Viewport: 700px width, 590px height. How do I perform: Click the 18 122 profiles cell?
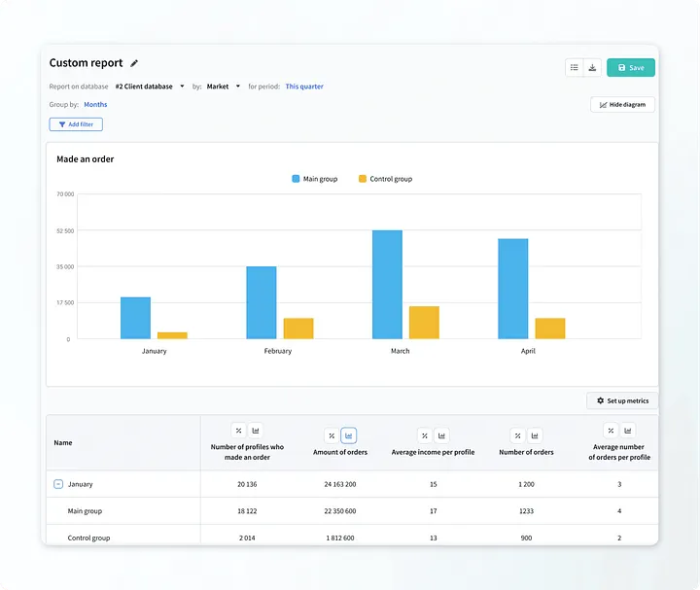click(x=247, y=511)
